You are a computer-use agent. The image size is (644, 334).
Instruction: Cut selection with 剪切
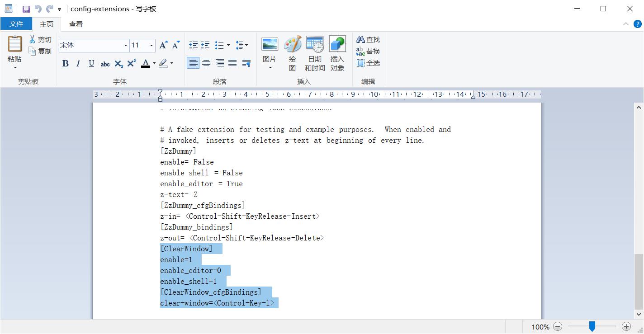(x=40, y=40)
